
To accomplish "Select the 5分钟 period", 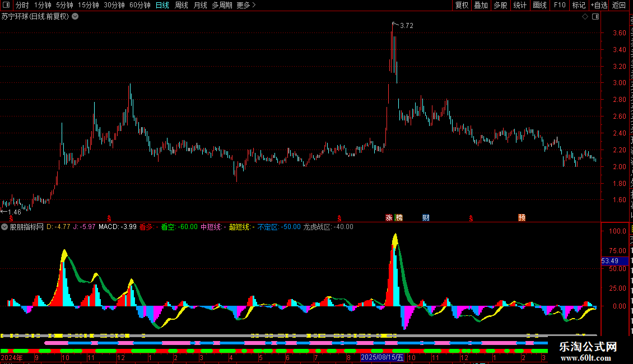I will click(x=64, y=5).
